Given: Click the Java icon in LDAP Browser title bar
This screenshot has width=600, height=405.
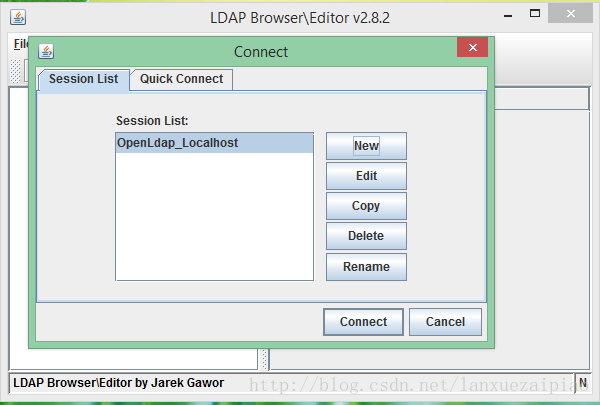Looking at the screenshot, I should pos(18,17).
